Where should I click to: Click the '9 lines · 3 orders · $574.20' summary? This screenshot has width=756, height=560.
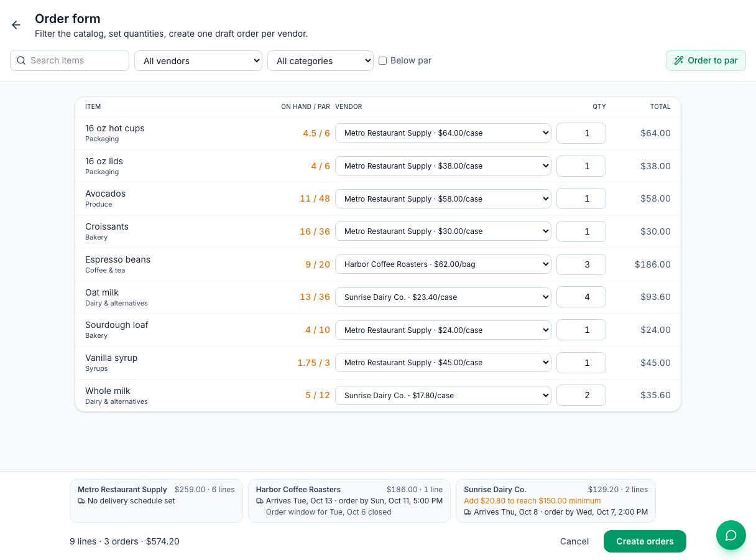124,541
